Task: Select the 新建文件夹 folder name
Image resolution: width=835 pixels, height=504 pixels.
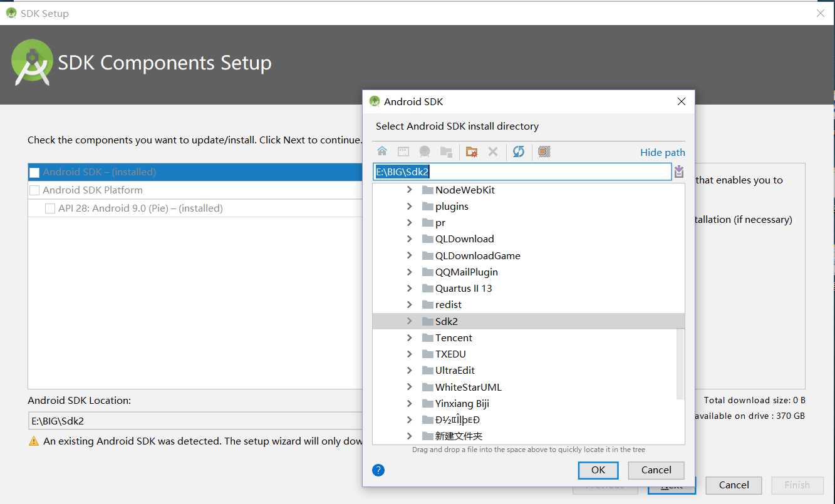Action: (x=459, y=436)
